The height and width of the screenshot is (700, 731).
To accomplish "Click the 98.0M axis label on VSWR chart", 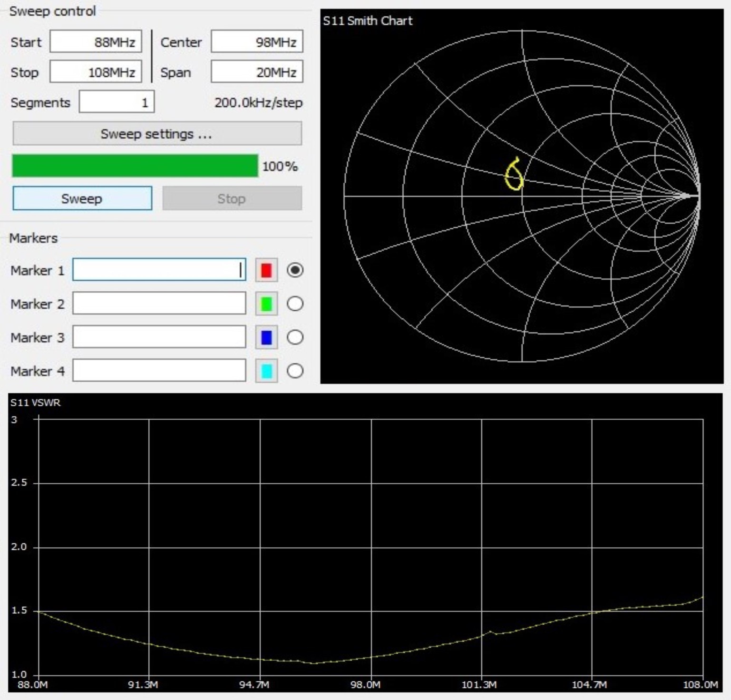I will [365, 685].
